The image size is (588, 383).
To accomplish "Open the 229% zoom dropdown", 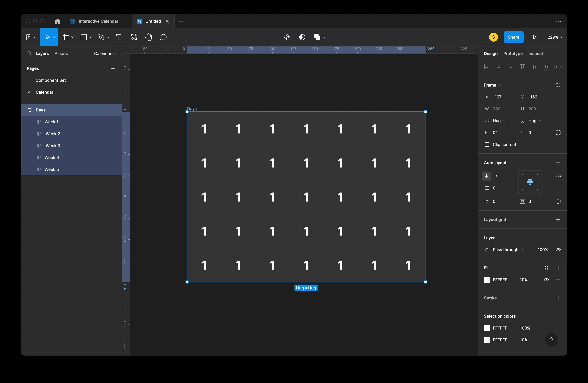I will click(x=555, y=37).
